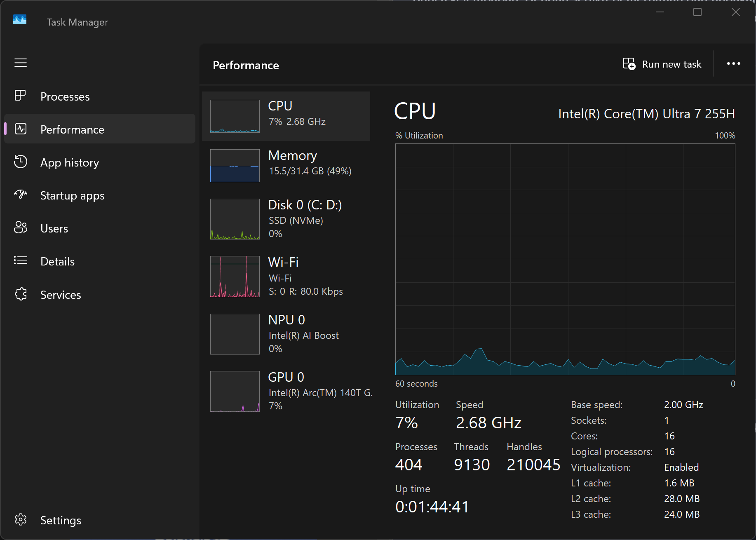756x540 pixels.
Task: Click the App history clock icon
Action: (x=21, y=162)
